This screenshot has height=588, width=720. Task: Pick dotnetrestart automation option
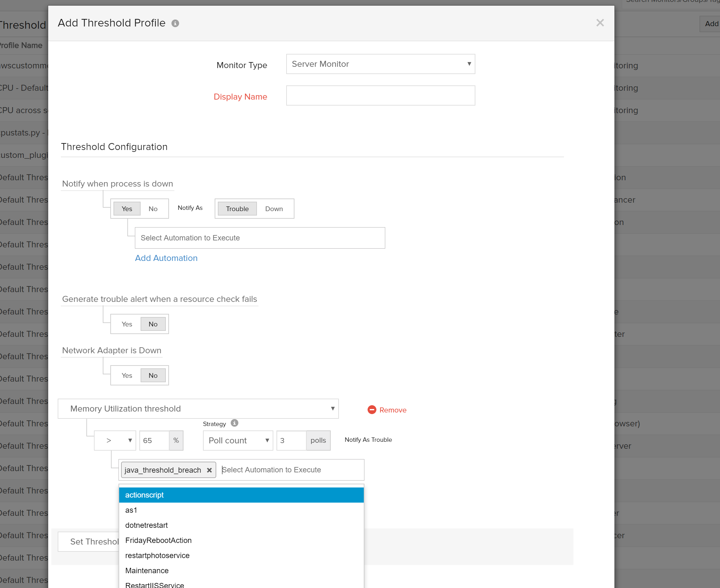coord(146,525)
